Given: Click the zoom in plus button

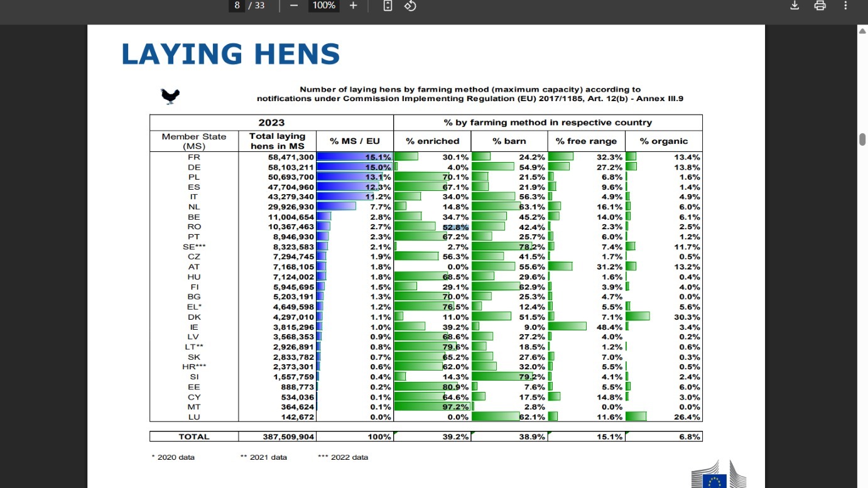Looking at the screenshot, I should coord(353,6).
